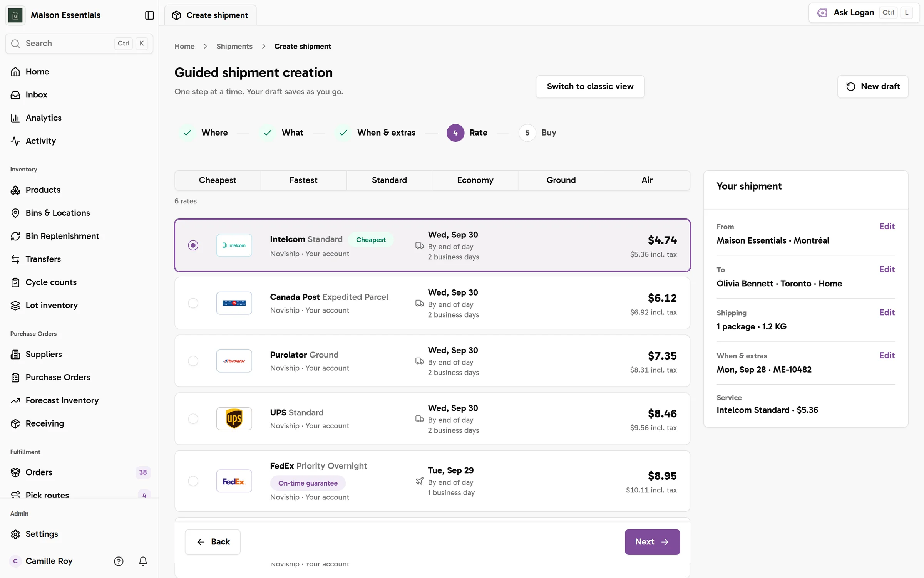Click the FedEx carrier logo
Viewport: 924px width, 578px height.
(234, 481)
